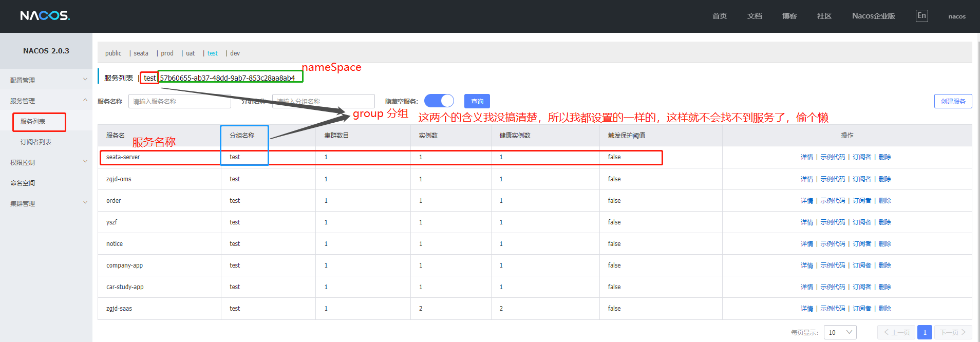
Task: Open 示例代码 for notice service
Action: point(833,244)
